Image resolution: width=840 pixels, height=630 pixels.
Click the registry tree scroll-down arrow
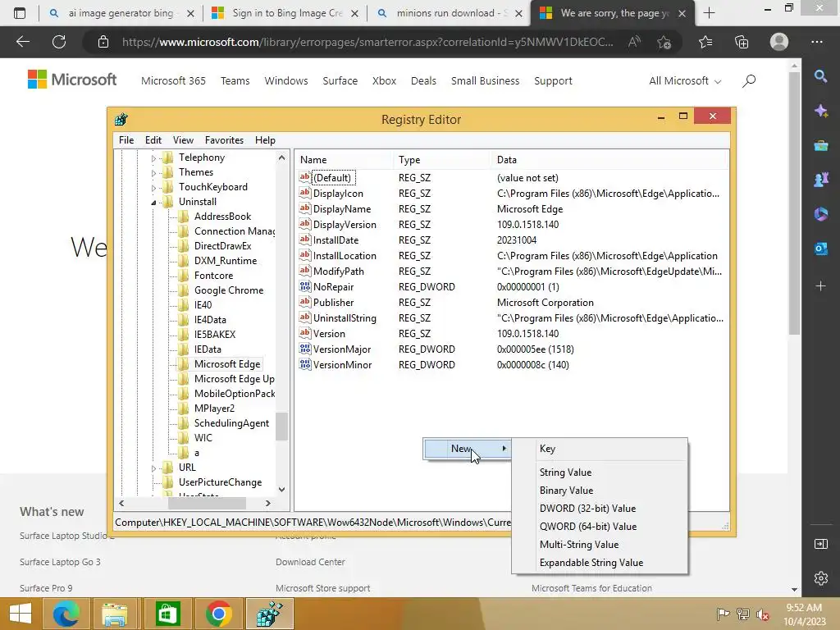282,489
